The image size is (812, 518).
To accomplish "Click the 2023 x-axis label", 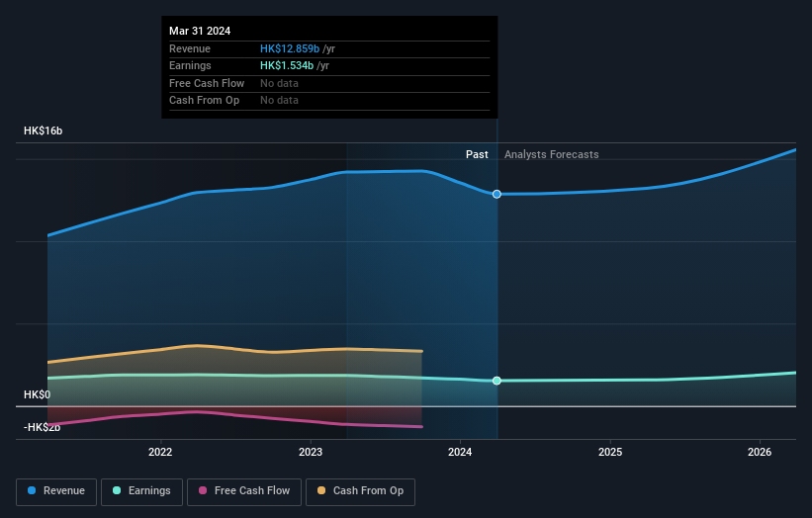I will pyautogui.click(x=311, y=453).
